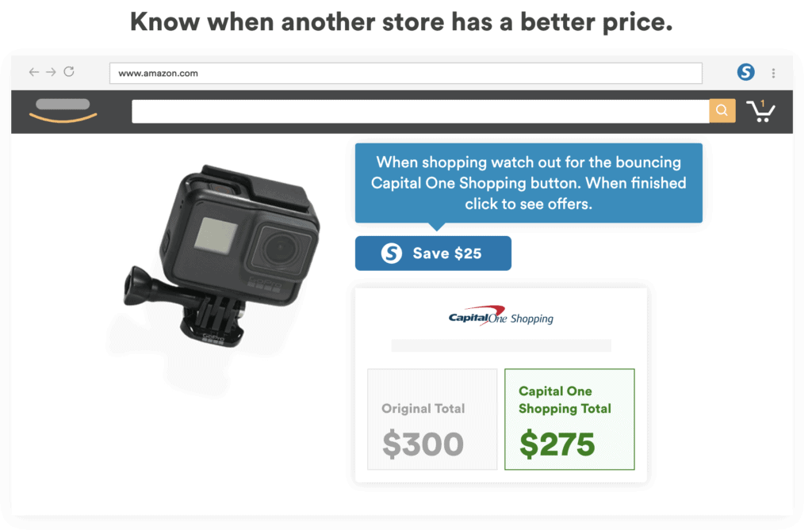Focus the www.amazon.com address bar
This screenshot has width=812, height=530.
(405, 73)
